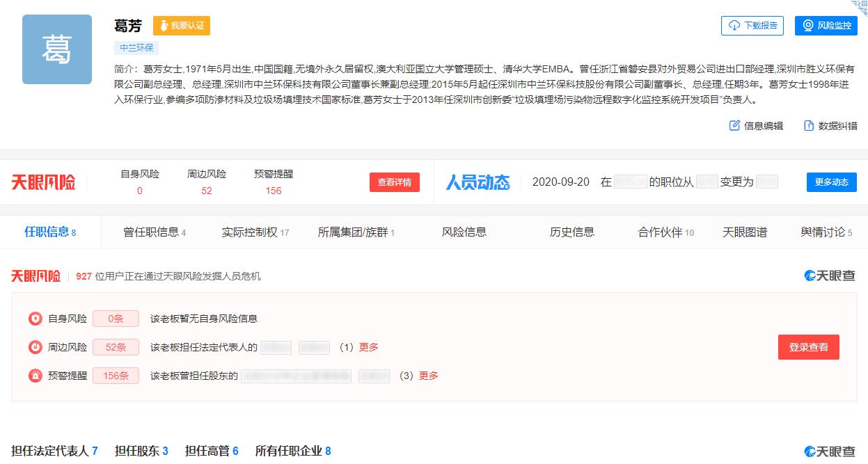This screenshot has width=868, height=464.
Task: Click the 我要认证 badge button
Action: pyautogui.click(x=182, y=26)
